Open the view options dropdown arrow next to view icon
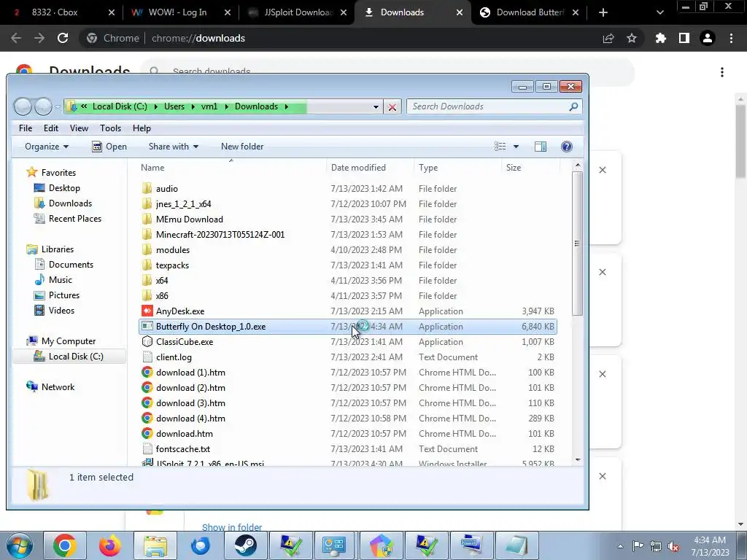The width and height of the screenshot is (747, 560). [516, 147]
